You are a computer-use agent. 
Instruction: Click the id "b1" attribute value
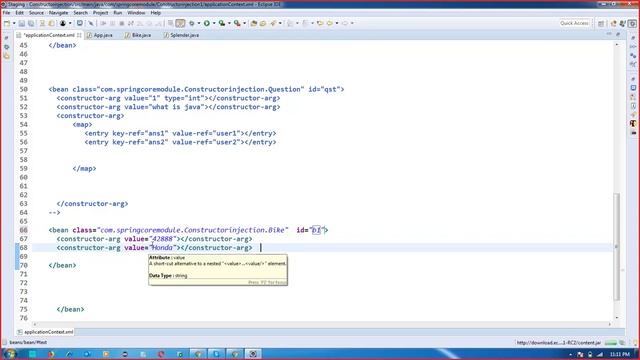tap(316, 230)
